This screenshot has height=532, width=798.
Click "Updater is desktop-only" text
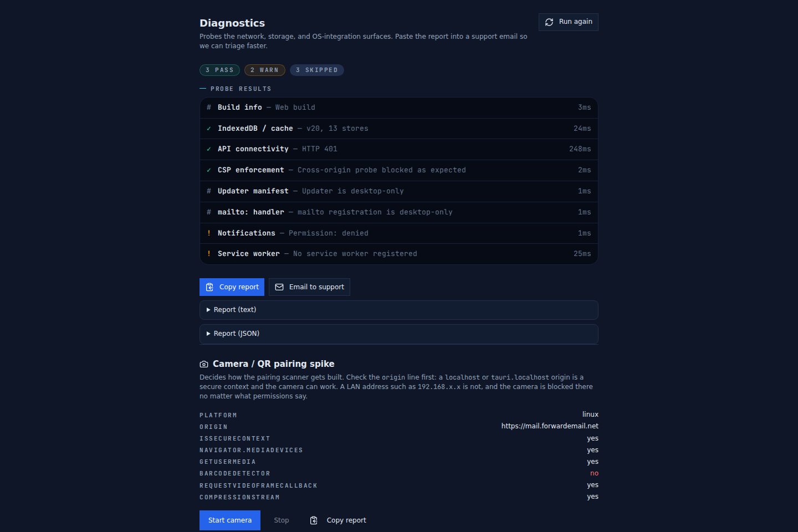tap(353, 191)
